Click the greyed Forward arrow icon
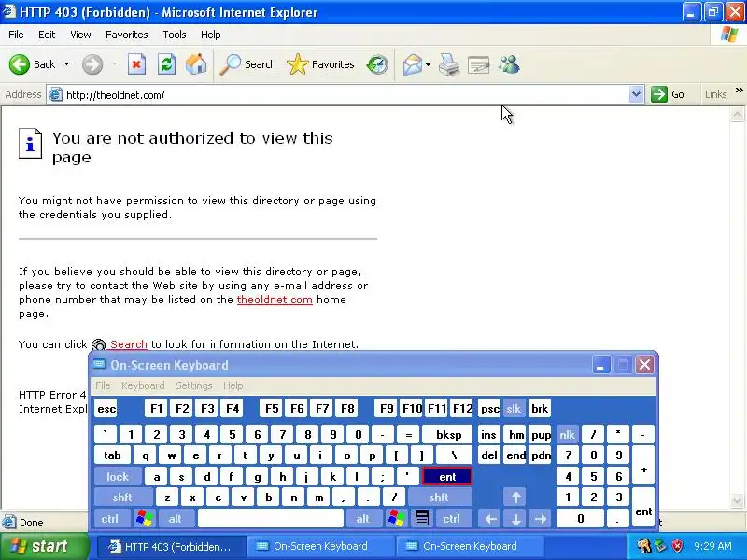The height and width of the screenshot is (560, 747). 92,64
